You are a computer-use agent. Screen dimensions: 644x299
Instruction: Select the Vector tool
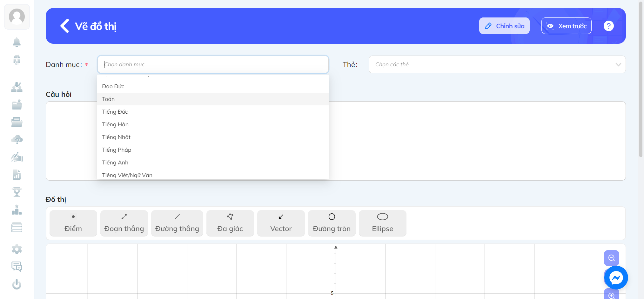tap(281, 223)
